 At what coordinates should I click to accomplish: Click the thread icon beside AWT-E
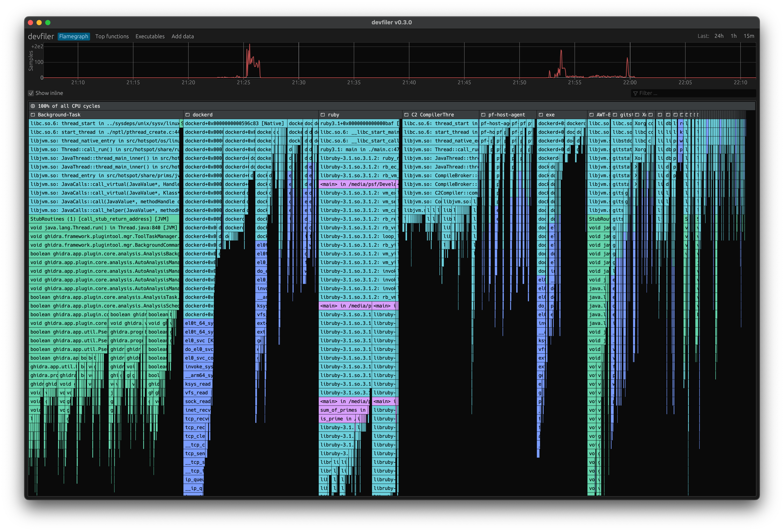591,115
